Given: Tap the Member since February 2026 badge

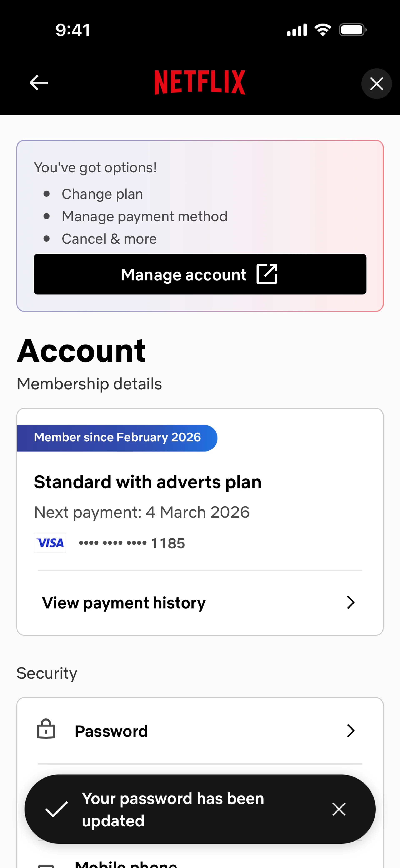Looking at the screenshot, I should [x=117, y=438].
